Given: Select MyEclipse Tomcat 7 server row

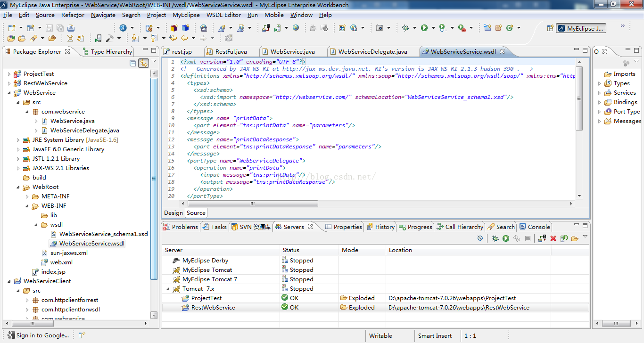Looking at the screenshot, I should tap(375, 279).
